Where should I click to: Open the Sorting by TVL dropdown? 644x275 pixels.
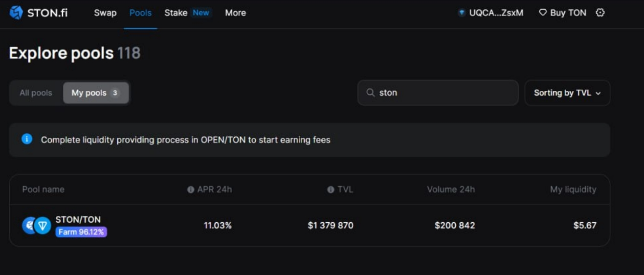567,93
